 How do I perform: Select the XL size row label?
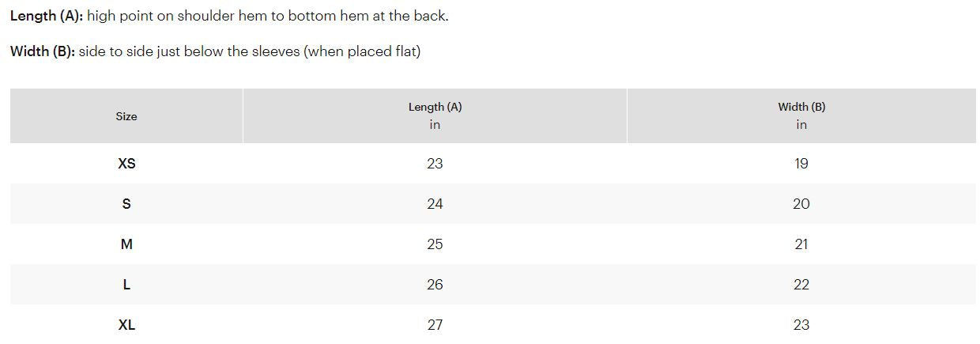point(126,325)
